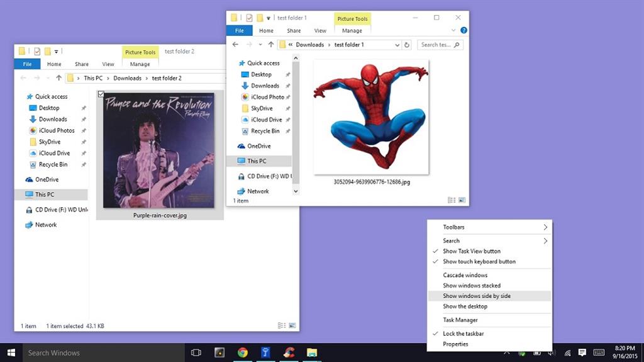Image resolution: width=644 pixels, height=362 pixels.
Task: Open Quick Access Toolbar dropdown in test folder 2
Action: (56, 52)
